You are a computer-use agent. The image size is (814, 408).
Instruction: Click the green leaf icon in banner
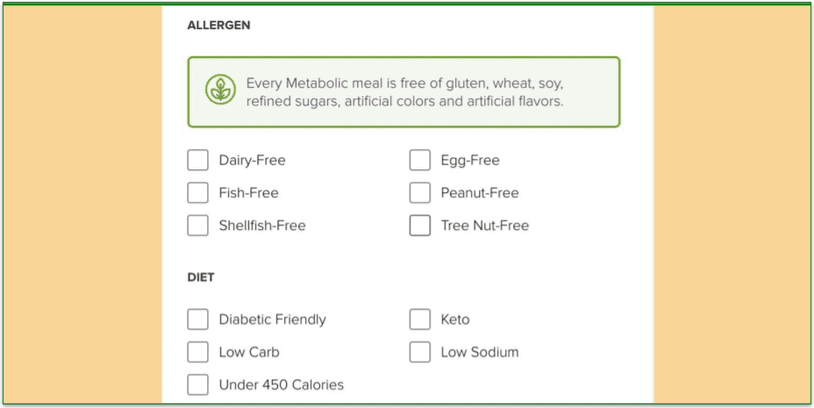click(x=220, y=90)
